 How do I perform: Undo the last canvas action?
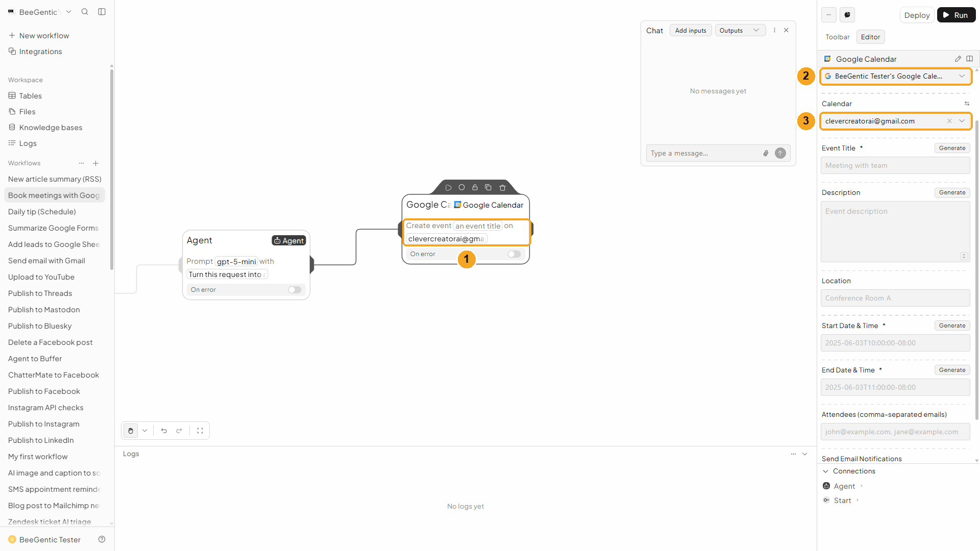[164, 431]
